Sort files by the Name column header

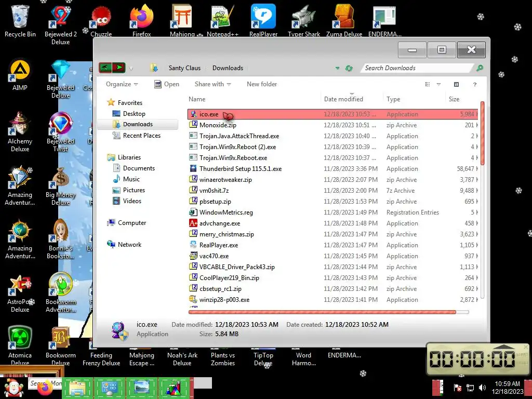[254, 99]
